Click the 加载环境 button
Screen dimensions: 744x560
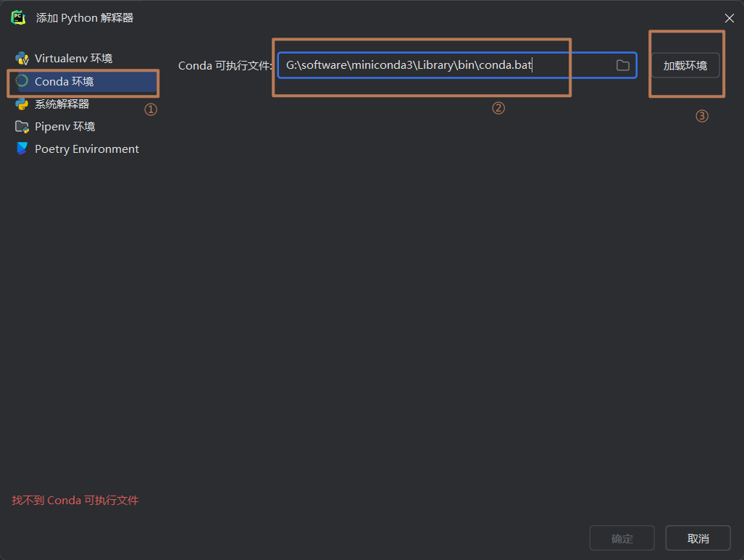point(685,65)
